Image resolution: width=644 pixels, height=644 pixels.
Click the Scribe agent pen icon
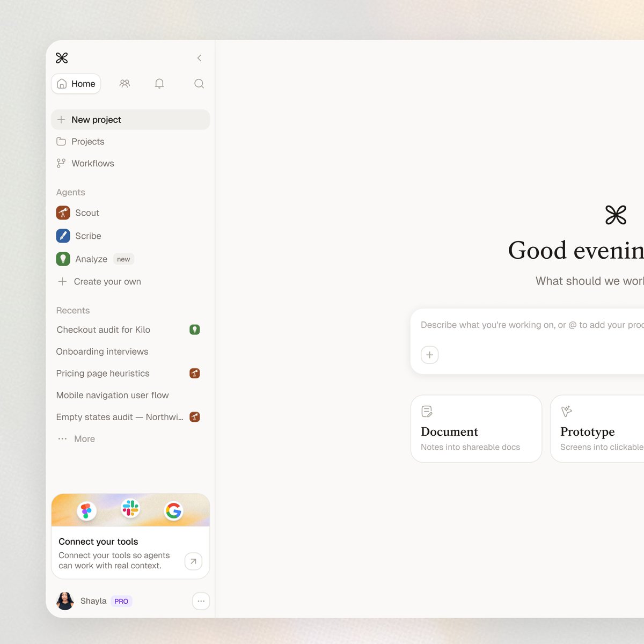click(x=63, y=236)
